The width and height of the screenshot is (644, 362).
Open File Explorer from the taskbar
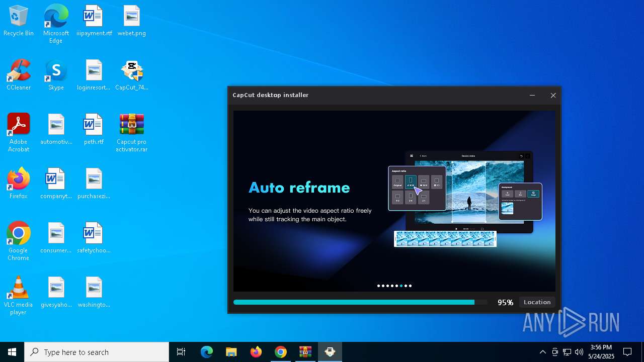point(231,352)
